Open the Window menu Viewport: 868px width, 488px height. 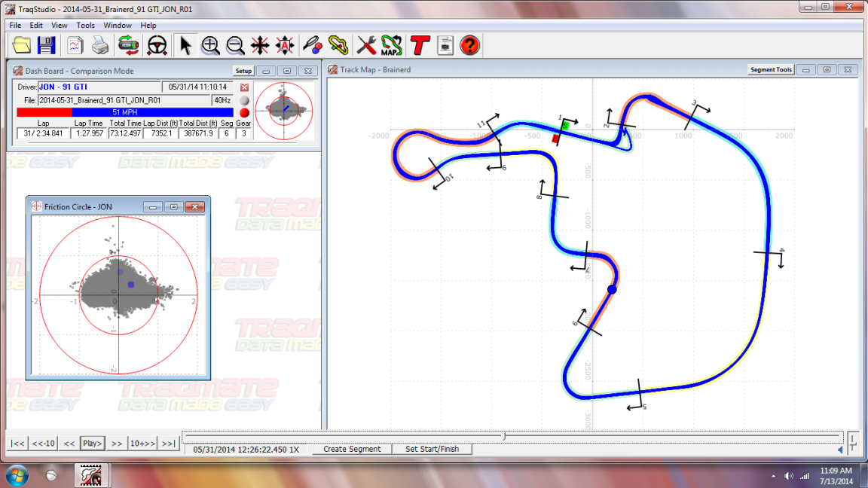click(118, 26)
